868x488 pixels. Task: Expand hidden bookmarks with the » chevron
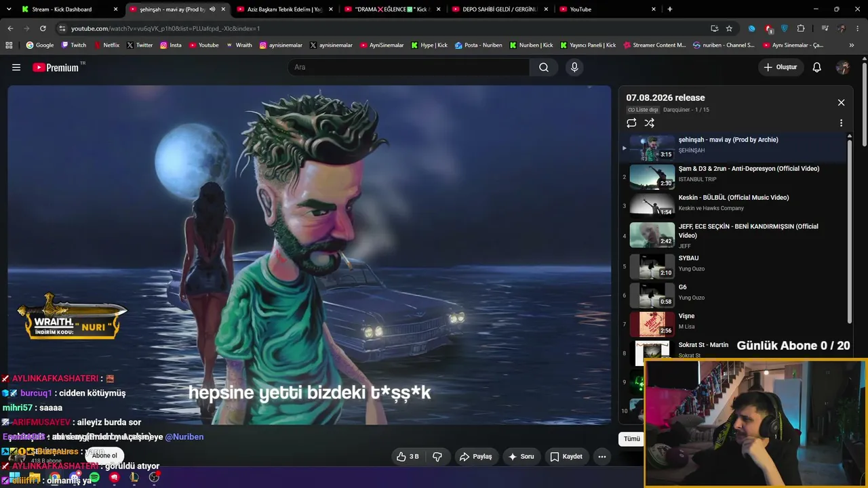click(x=851, y=45)
